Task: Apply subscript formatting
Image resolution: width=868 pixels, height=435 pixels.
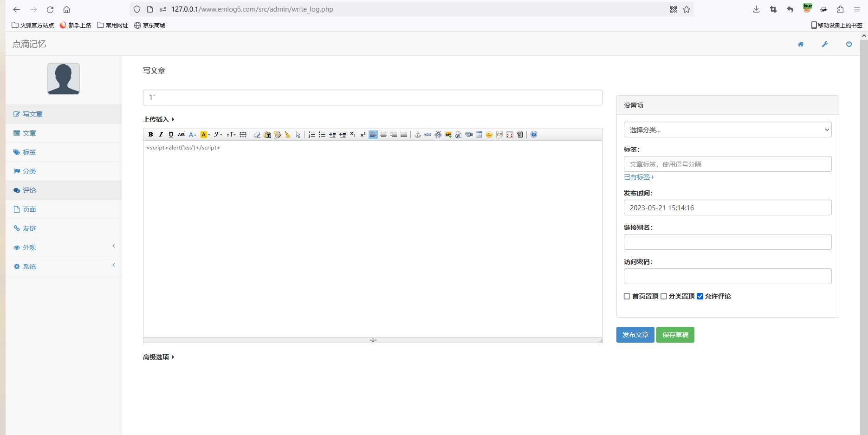Action: (x=353, y=135)
